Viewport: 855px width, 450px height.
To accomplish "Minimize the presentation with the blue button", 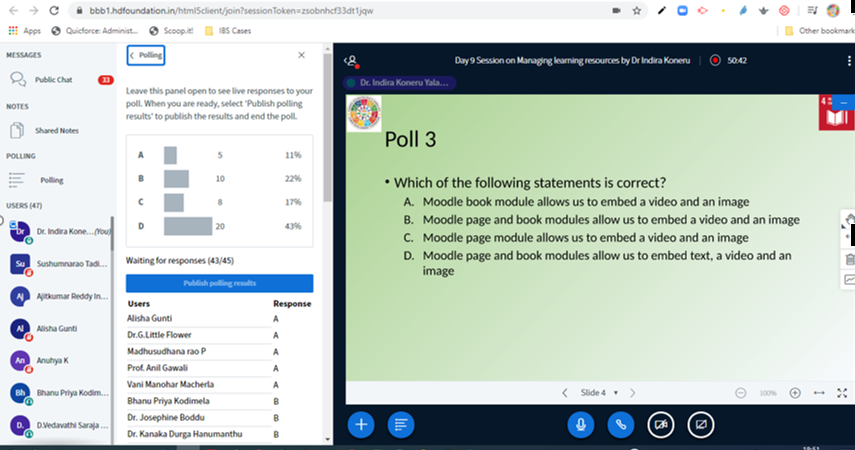I will coord(844,102).
